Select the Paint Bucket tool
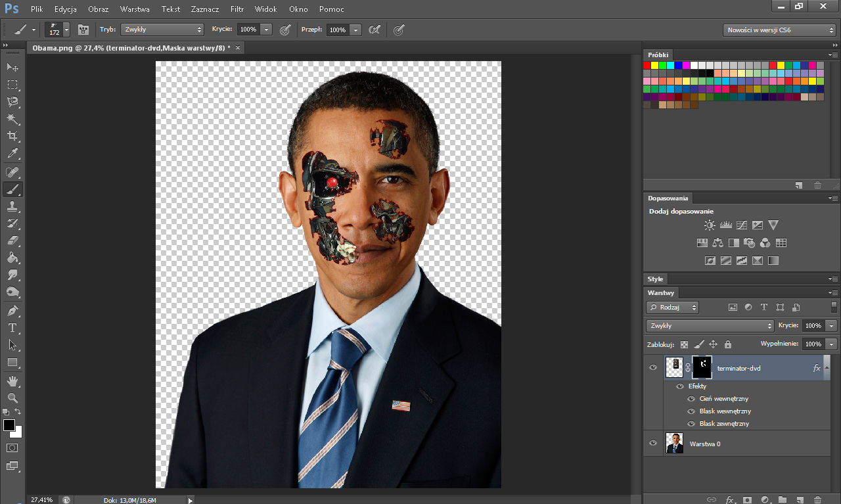The image size is (841, 504). 12,258
